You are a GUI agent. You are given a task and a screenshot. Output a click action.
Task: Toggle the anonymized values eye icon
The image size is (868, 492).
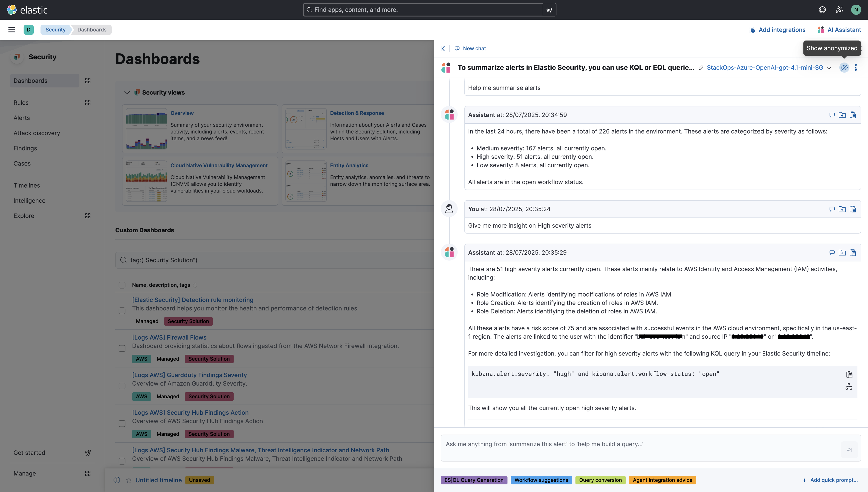[x=844, y=68]
